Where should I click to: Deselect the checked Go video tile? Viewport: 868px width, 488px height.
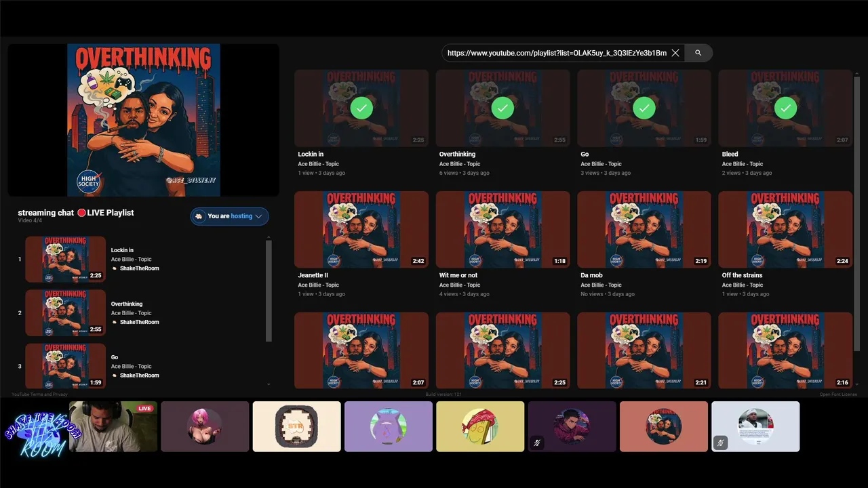coord(644,108)
